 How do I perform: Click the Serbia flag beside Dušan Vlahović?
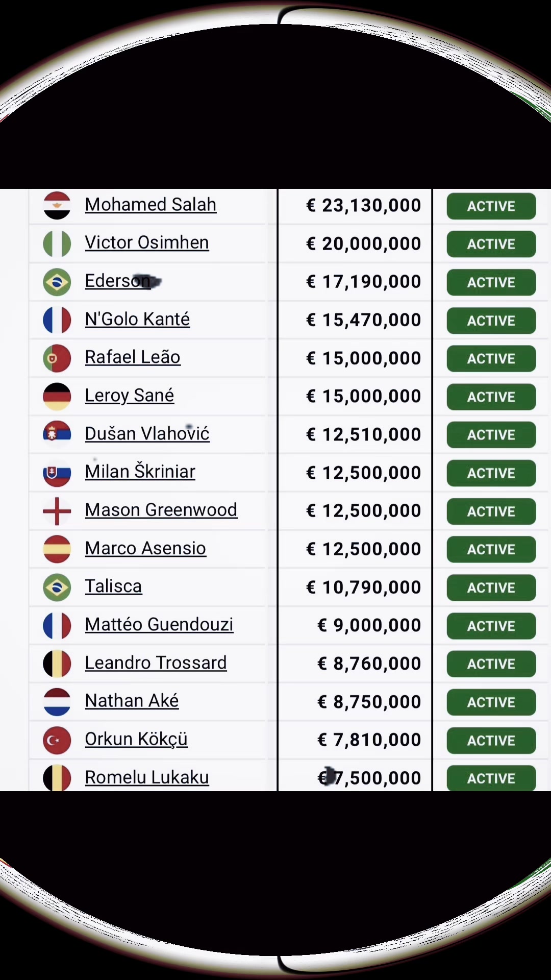(x=57, y=434)
